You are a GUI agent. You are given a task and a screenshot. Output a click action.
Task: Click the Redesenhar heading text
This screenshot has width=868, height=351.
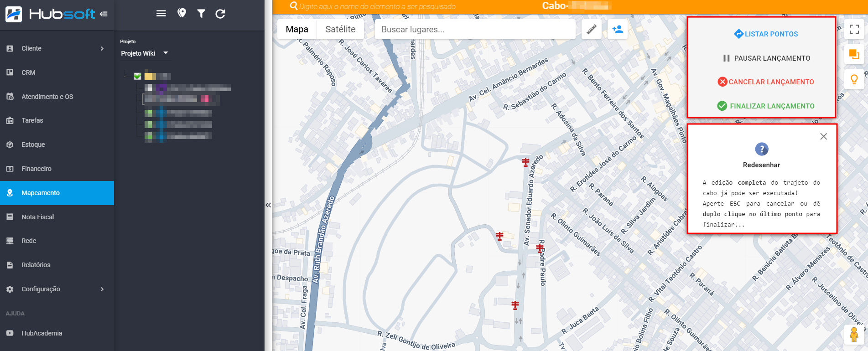tap(761, 165)
